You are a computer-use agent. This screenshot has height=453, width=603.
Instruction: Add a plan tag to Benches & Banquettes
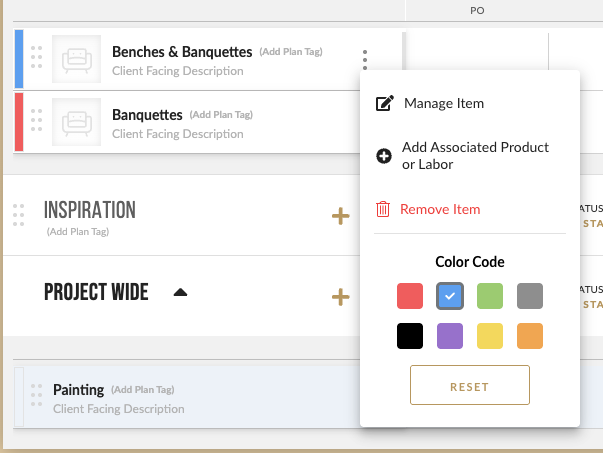(x=291, y=52)
